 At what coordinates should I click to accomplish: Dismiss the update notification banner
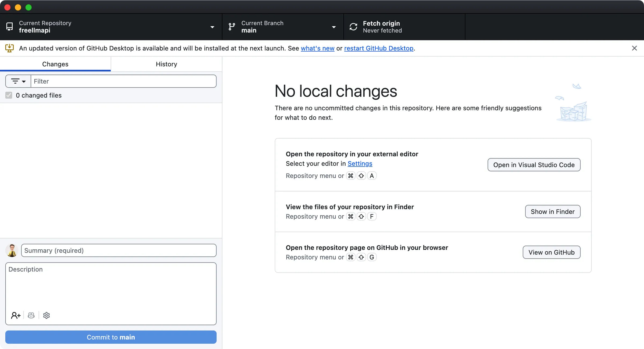[x=634, y=48]
